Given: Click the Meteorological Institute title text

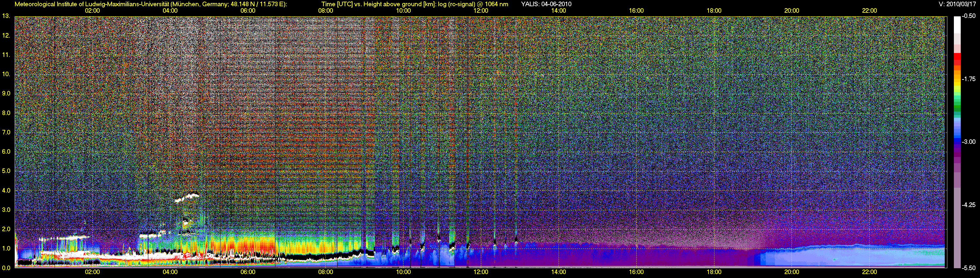Looking at the screenshot, I should pos(151,4).
